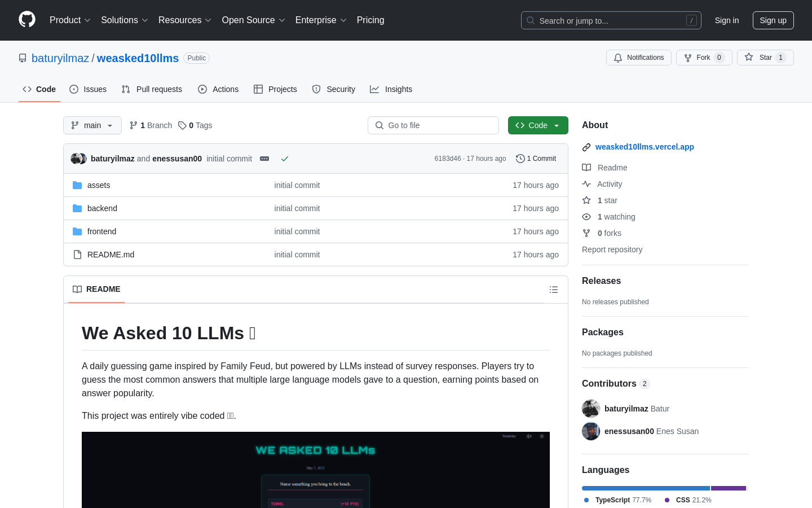Viewport: 812px width, 508px height.
Task: Open the GitHub home logo
Action: tap(27, 20)
